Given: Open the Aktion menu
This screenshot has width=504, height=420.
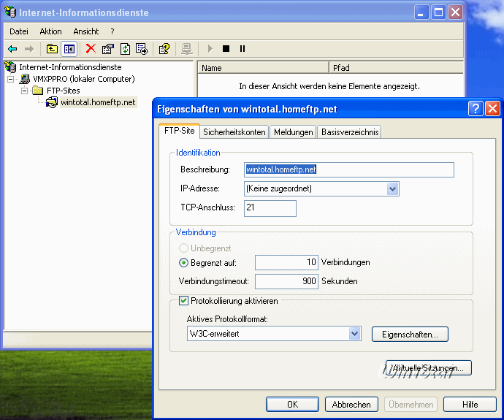Looking at the screenshot, I should [x=51, y=31].
